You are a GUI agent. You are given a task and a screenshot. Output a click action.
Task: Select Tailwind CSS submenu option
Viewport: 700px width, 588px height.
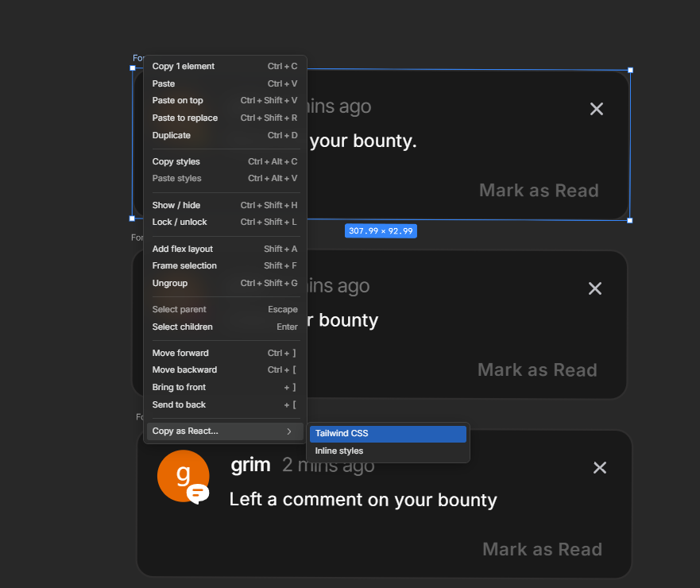point(388,434)
